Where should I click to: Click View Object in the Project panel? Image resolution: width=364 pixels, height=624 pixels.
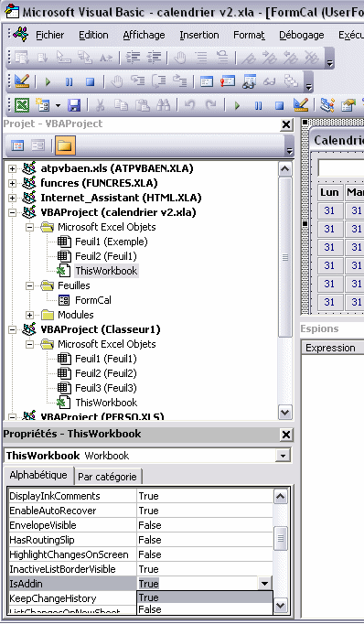click(x=37, y=145)
